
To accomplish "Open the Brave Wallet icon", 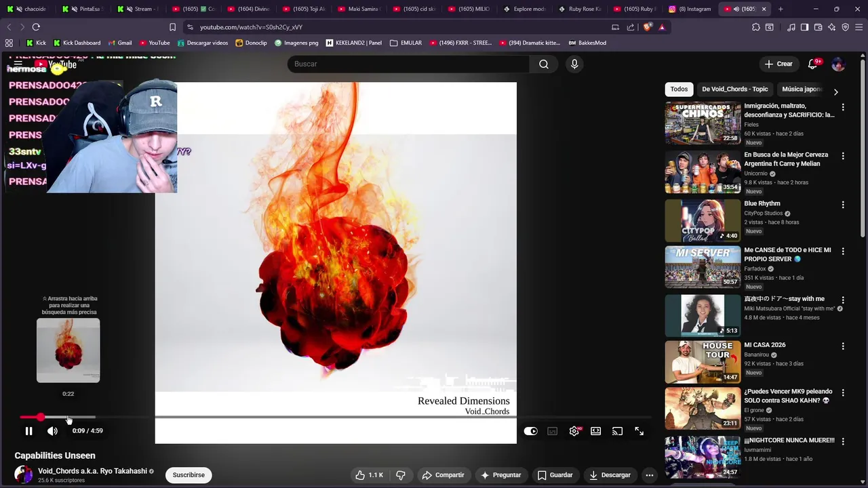I will (x=818, y=27).
